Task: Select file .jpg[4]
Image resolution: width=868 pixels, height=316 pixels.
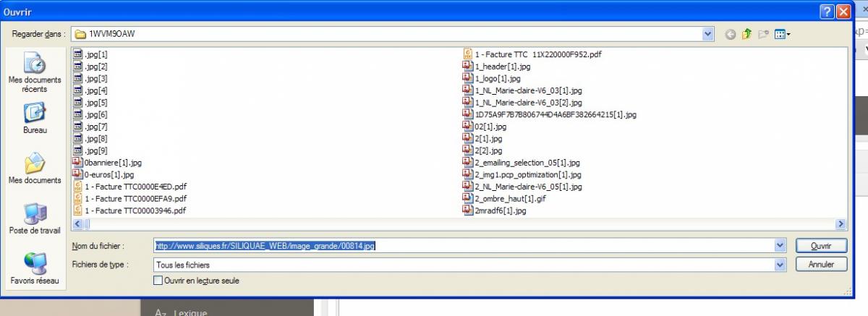Action: [x=96, y=90]
